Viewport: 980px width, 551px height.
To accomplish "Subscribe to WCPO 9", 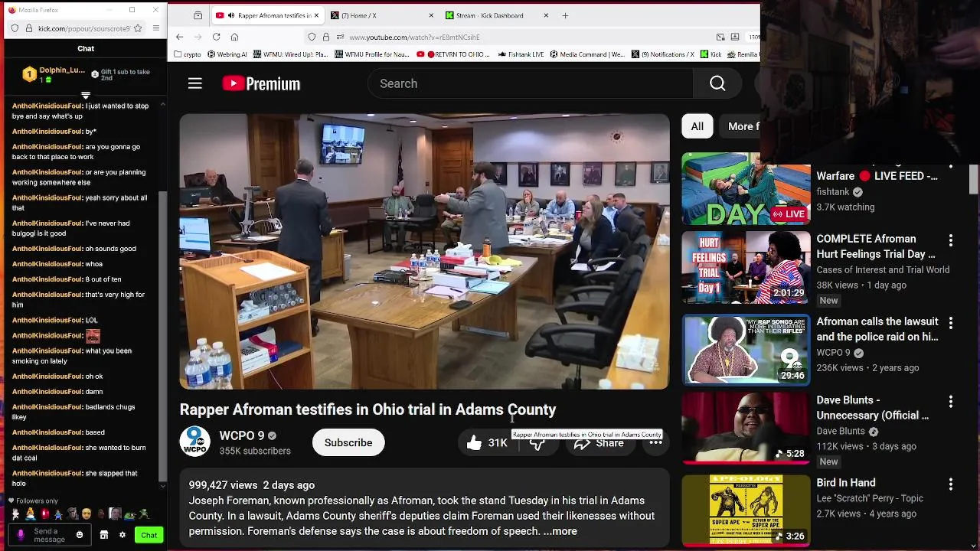I will (348, 442).
